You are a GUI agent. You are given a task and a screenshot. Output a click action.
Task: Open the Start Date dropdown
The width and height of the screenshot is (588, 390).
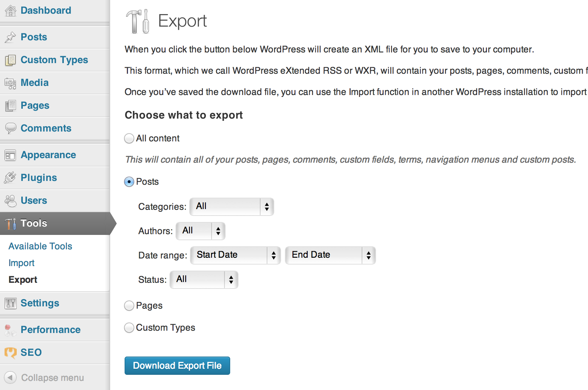(x=235, y=255)
